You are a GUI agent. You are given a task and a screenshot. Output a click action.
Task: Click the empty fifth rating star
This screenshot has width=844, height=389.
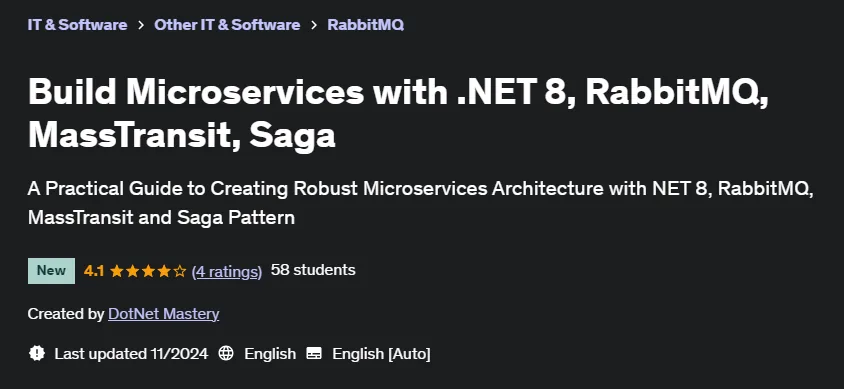click(x=180, y=271)
